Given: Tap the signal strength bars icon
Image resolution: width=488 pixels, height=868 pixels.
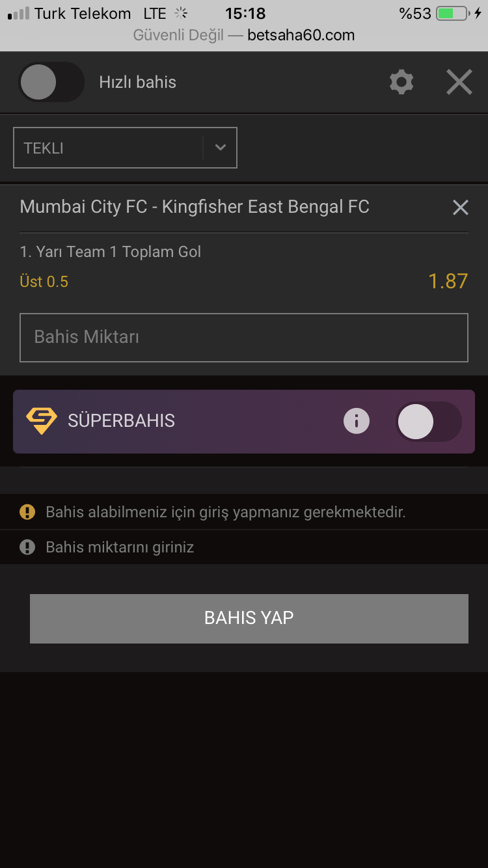Looking at the screenshot, I should [19, 13].
